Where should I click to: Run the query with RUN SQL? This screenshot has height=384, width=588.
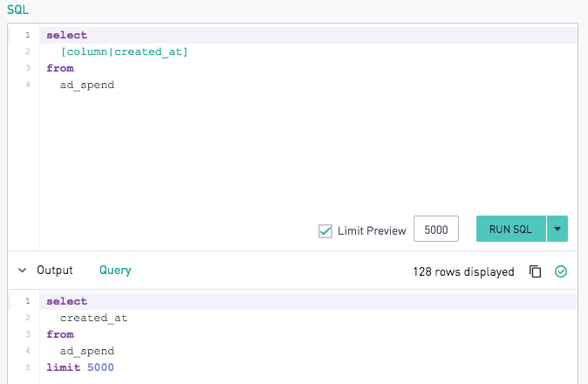coord(510,229)
